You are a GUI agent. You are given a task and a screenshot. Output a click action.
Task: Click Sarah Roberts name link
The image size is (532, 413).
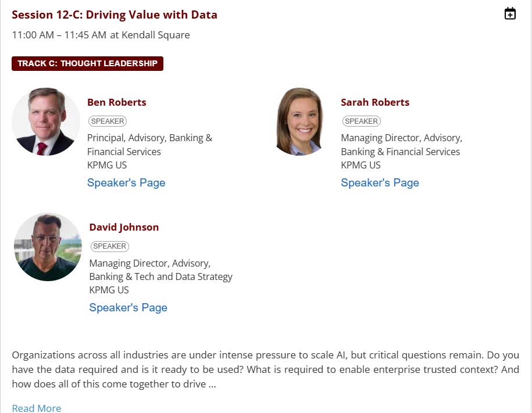375,102
